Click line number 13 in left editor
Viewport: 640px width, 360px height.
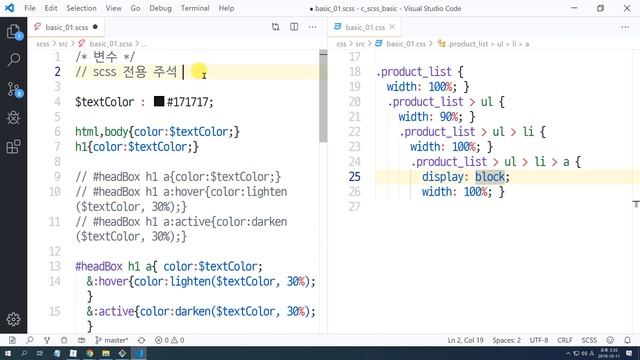click(55, 266)
